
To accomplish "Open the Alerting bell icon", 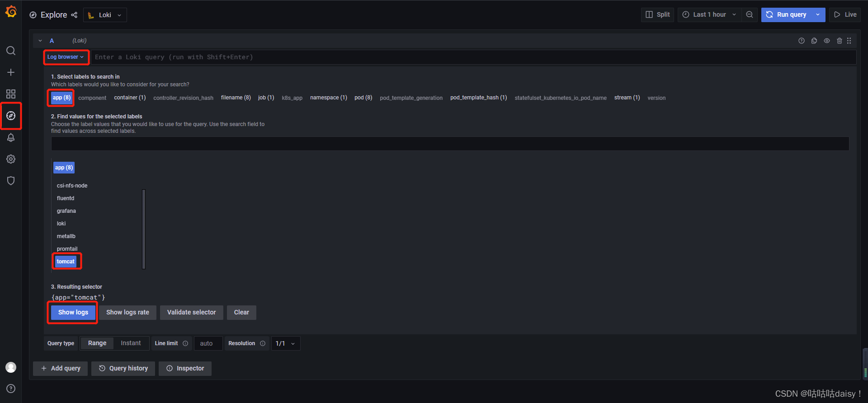I will pos(11,137).
